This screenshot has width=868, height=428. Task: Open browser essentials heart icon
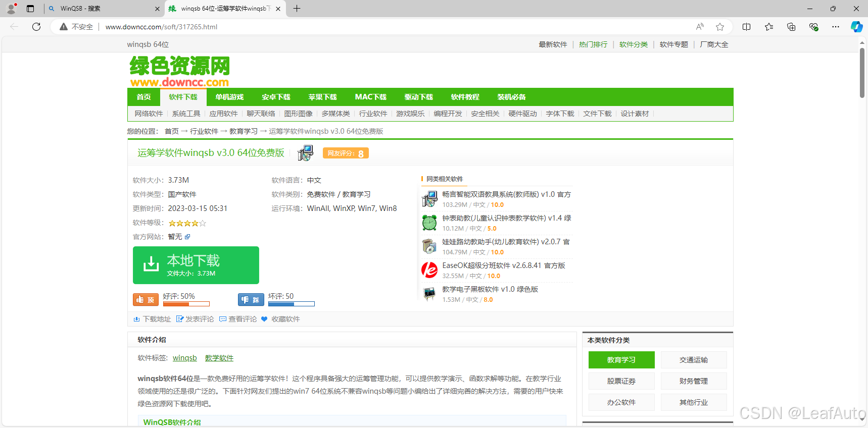813,27
